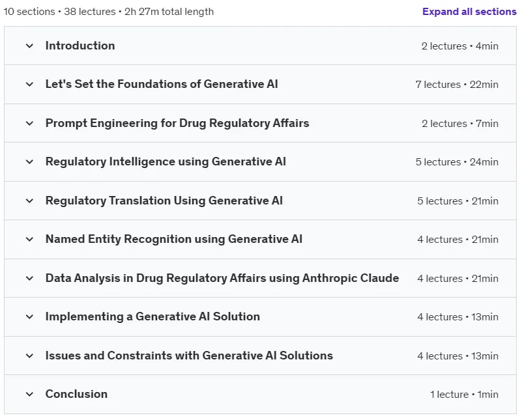Expand Data Analysis section chevron
The image size is (520, 420).
[29, 279]
